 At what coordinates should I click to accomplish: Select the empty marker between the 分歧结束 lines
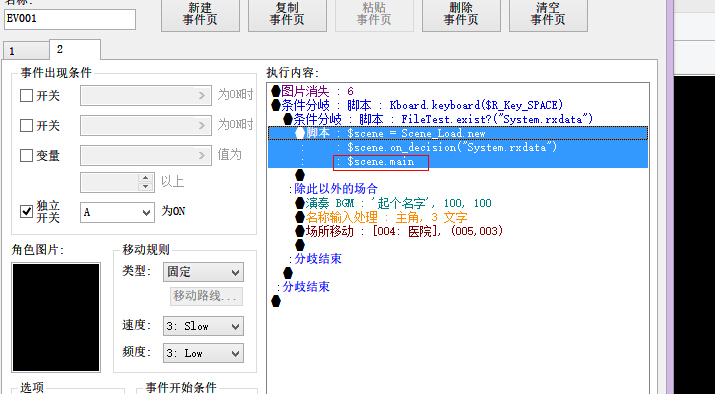pyautogui.click(x=288, y=273)
